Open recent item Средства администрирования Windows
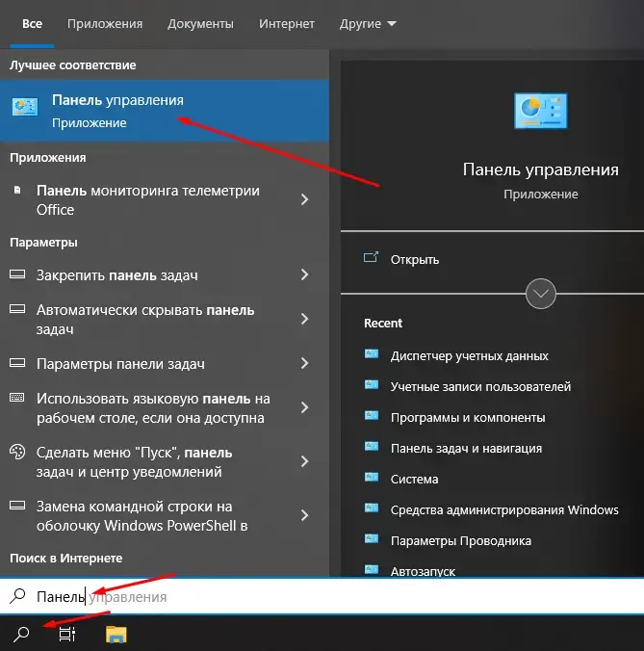644x651 pixels. pyautogui.click(x=504, y=509)
